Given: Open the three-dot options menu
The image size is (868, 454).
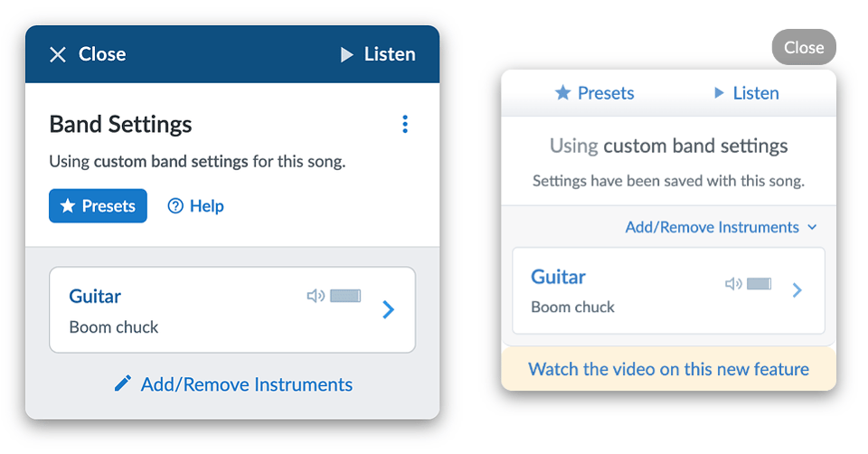Looking at the screenshot, I should click(x=405, y=125).
